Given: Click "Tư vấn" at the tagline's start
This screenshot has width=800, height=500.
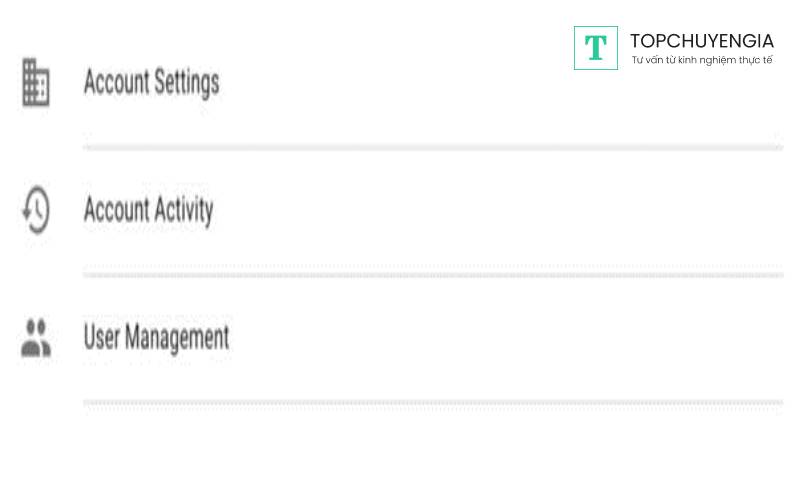Looking at the screenshot, I should tap(646, 61).
